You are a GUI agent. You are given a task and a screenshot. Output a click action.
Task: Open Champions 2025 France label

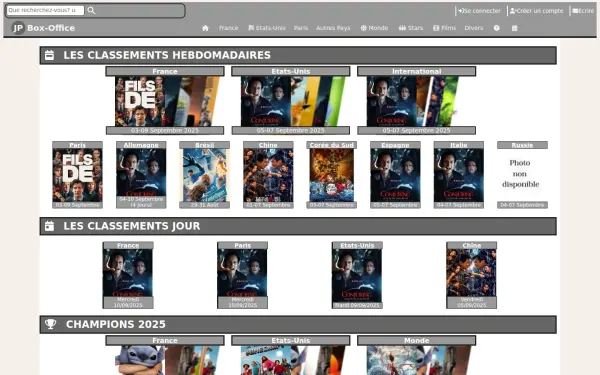point(165,340)
